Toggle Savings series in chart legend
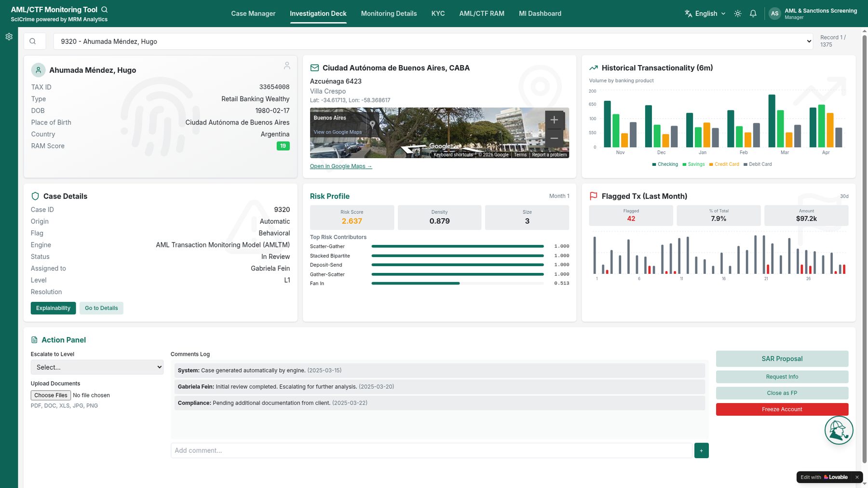The image size is (868, 488). click(x=693, y=164)
